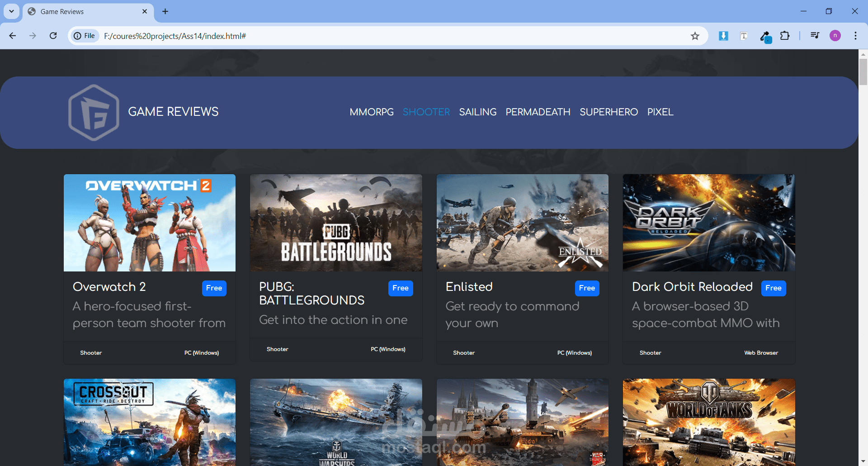Screen dimensions: 868x466
Task: Go back using the browser back arrow
Action: coord(13,36)
